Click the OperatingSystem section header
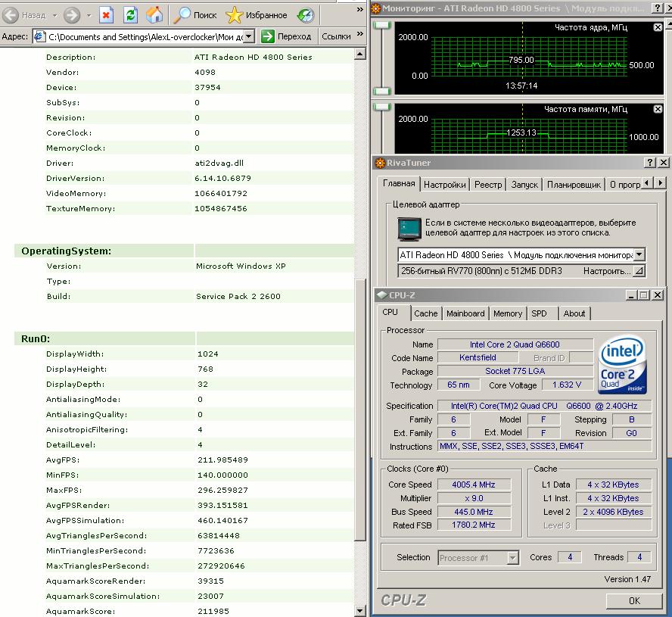The image size is (672, 617). click(67, 251)
